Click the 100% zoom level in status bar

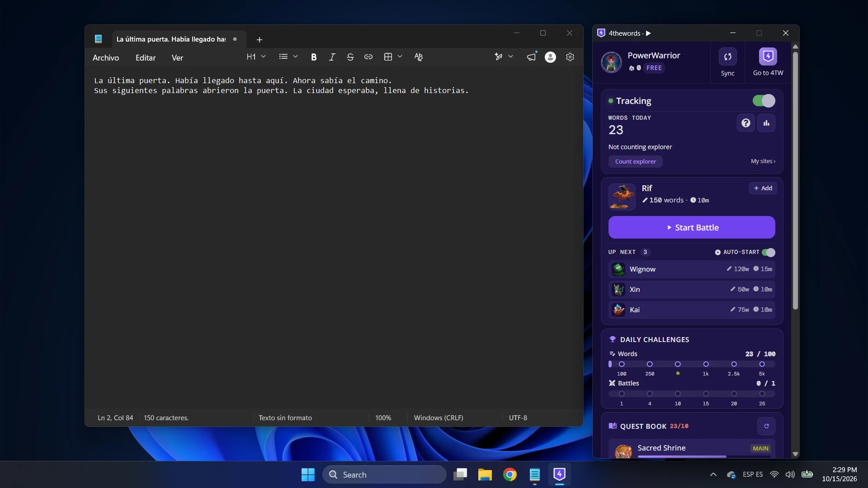[x=383, y=418]
